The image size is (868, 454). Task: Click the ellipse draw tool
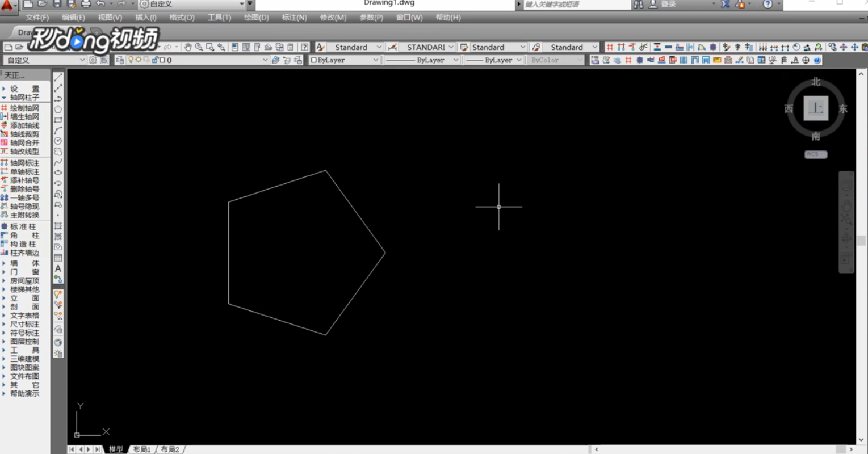[x=58, y=173]
